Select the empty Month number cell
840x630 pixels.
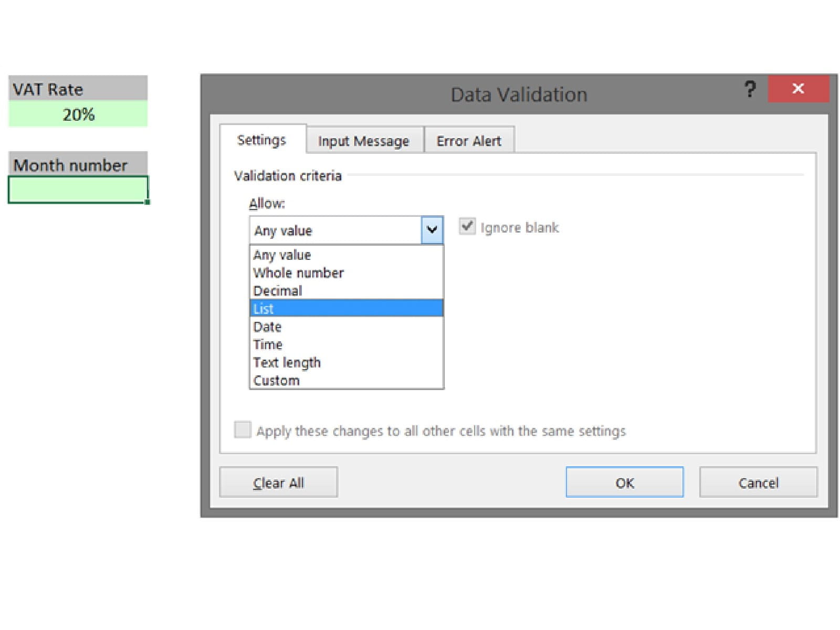[78, 189]
